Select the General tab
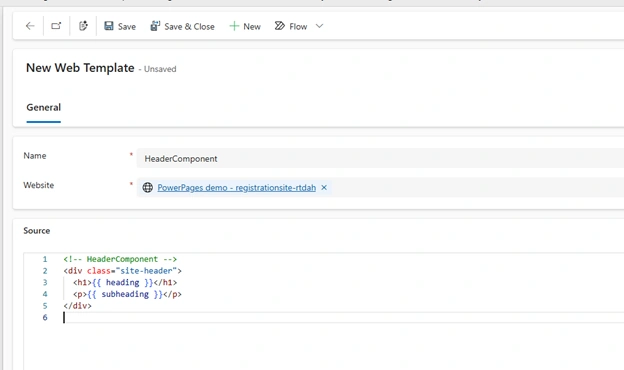 pyautogui.click(x=43, y=107)
